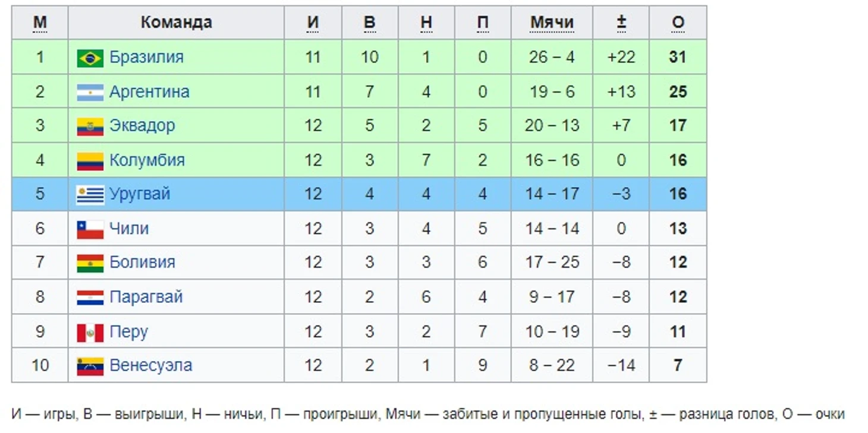Open the Аргентина team link
The width and height of the screenshot is (868, 433).
149,92
